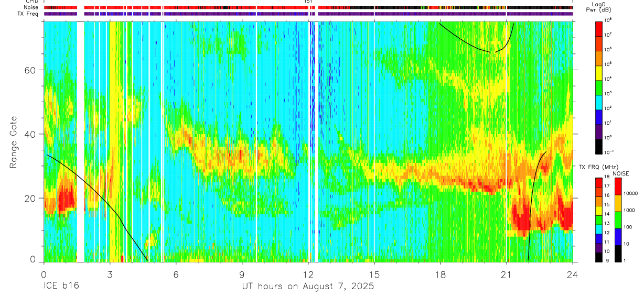The image size is (644, 297).
Task: Click the 10^5 label on power colorbar
Action: [609, 64]
